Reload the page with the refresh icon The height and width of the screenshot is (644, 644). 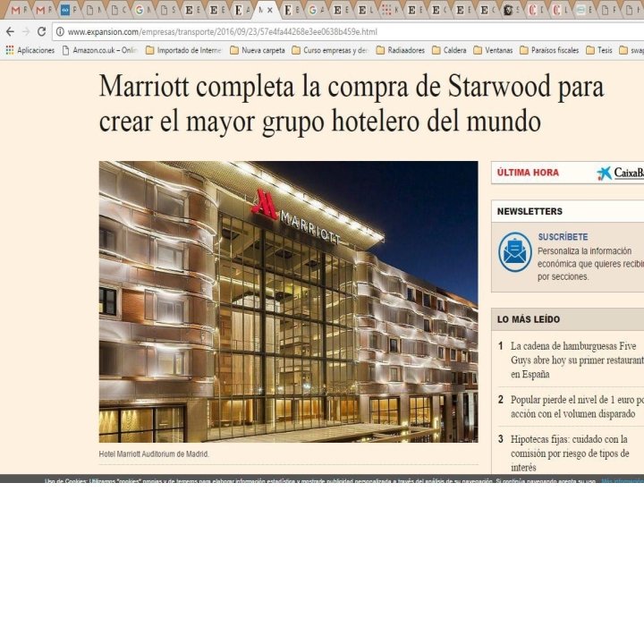(41, 31)
